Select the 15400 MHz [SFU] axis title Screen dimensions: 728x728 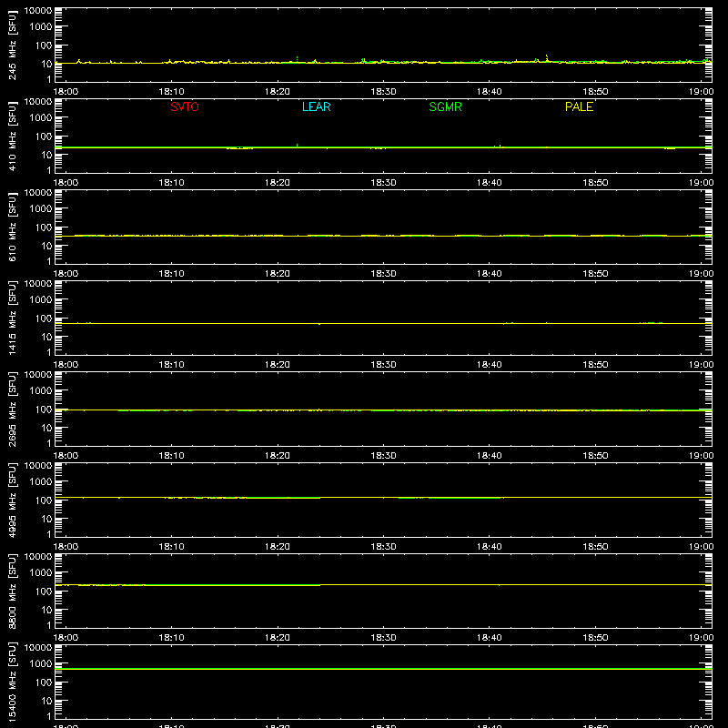[x=12, y=682]
